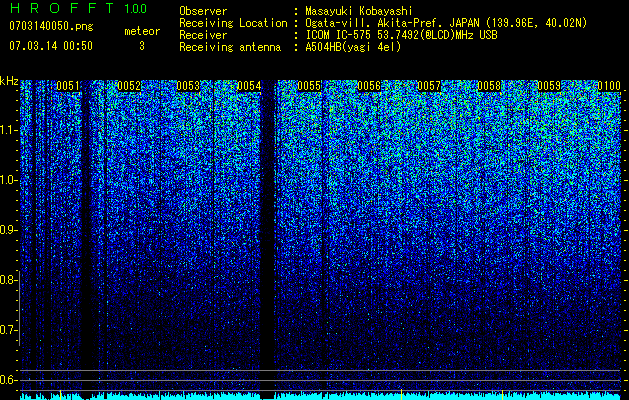629x400 pixels.
Task: Click the 1.0 kHz axis label
Action: point(7,180)
